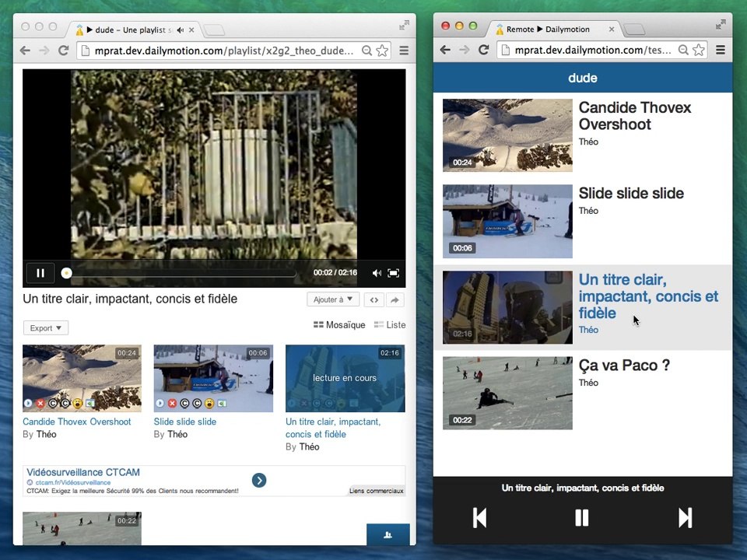Click surprised emoji on Slide slide slide thumbnail

209,404
